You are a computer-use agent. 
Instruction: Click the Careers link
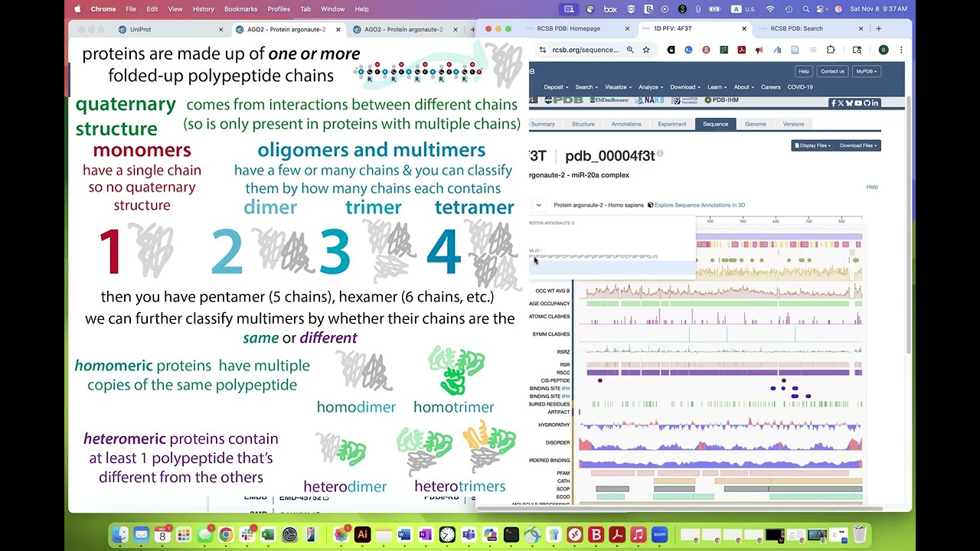pyautogui.click(x=770, y=87)
